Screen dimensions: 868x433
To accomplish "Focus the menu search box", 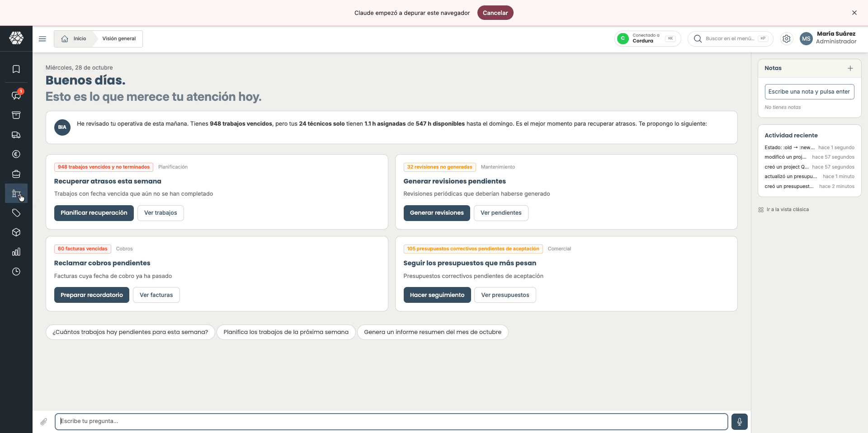I will (731, 39).
